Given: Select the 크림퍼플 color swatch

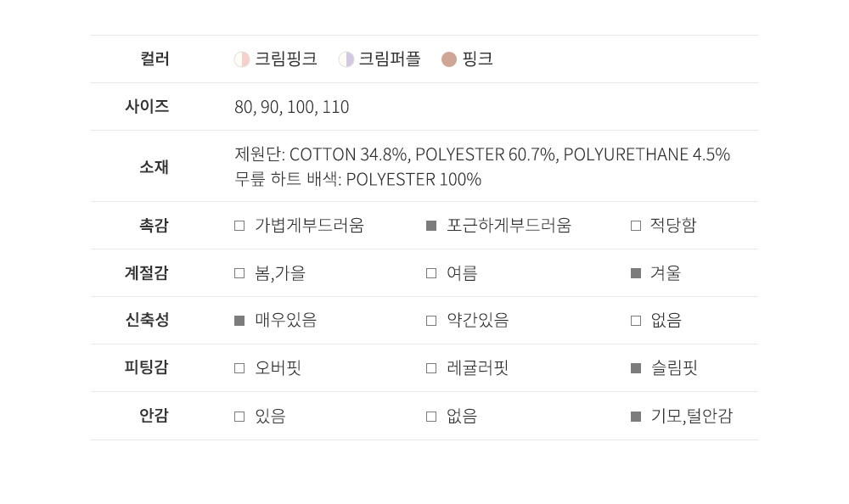Looking at the screenshot, I should click(346, 59).
